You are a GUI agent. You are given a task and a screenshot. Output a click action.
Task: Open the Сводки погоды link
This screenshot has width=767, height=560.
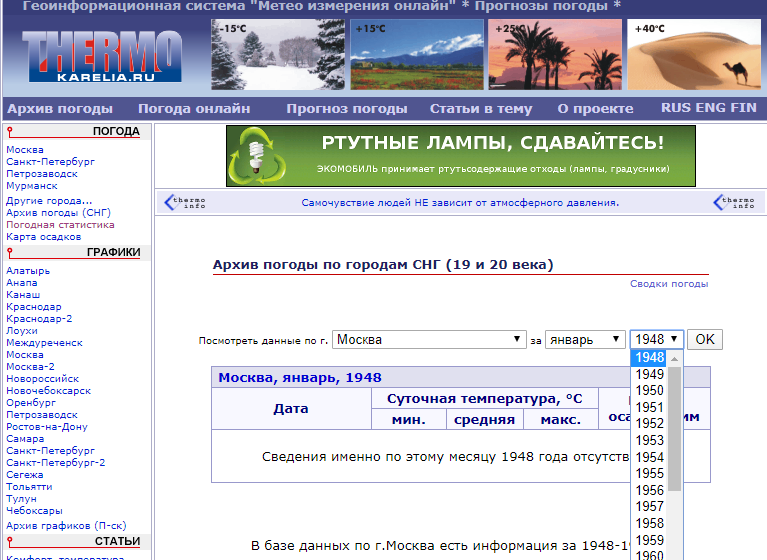669,284
